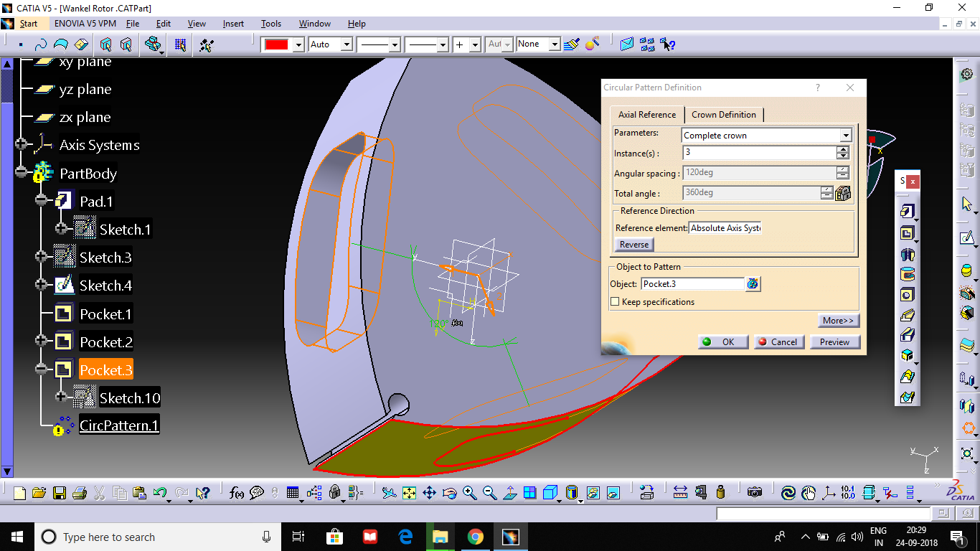Viewport: 980px width, 551px height.
Task: Collapse the PartBody tree node
Action: (x=22, y=173)
